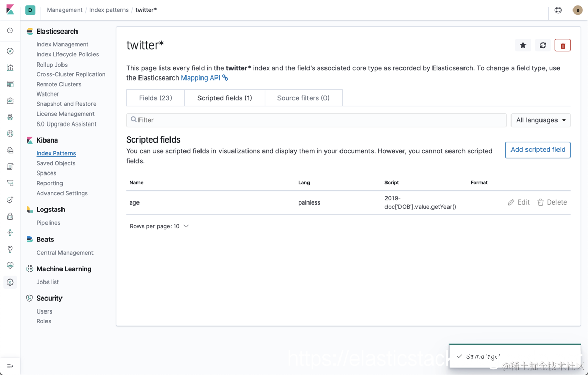The width and height of the screenshot is (588, 375).
Task: Open Graph icon in side nav
Action: click(10, 232)
